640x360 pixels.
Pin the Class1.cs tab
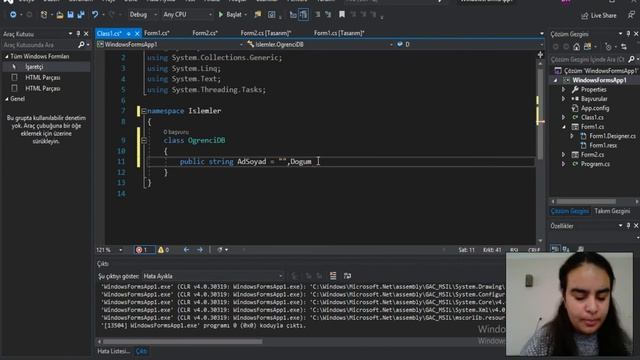pyautogui.click(x=129, y=33)
